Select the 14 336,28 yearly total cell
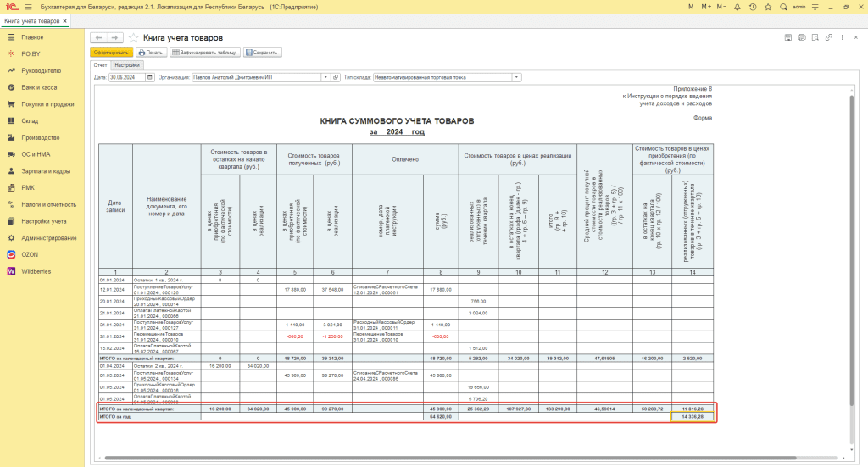This screenshot has width=868, height=467. [693, 416]
